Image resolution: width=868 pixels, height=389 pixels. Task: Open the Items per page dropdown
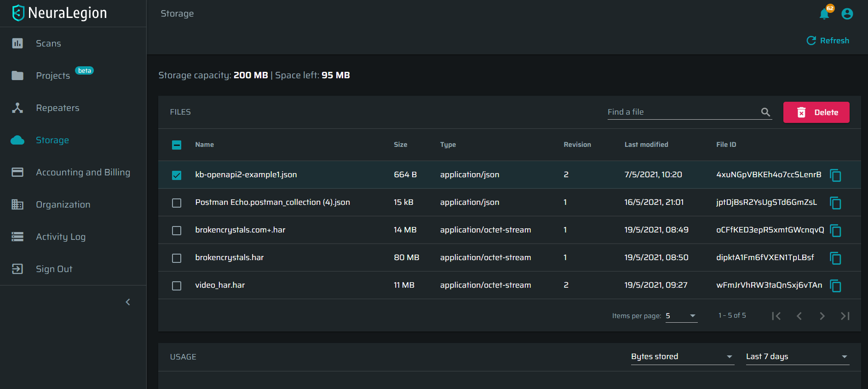[681, 316]
